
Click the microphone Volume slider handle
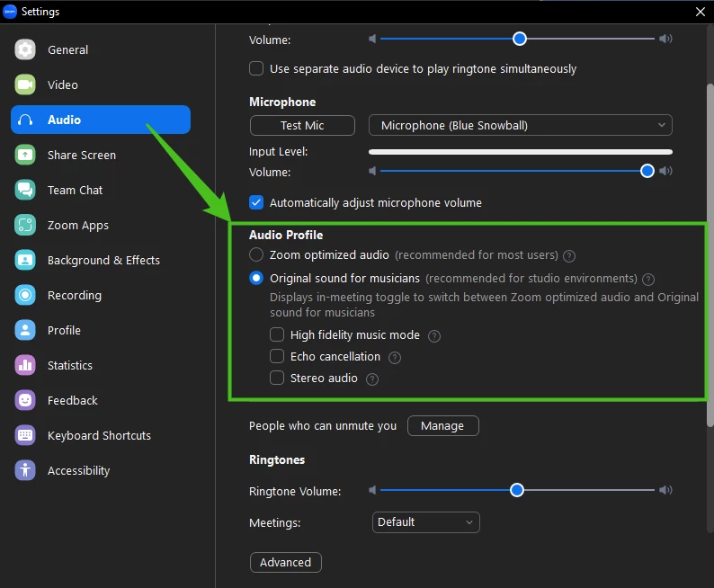pyautogui.click(x=647, y=171)
